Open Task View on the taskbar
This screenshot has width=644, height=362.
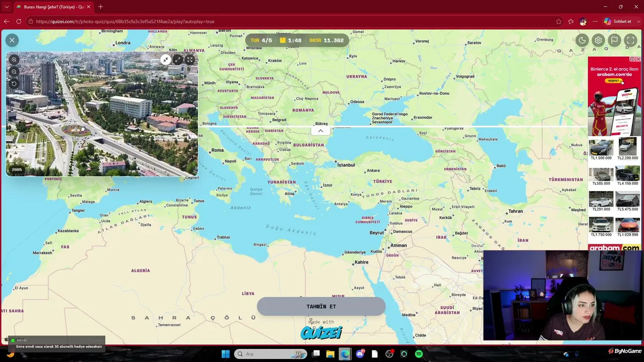point(316,354)
